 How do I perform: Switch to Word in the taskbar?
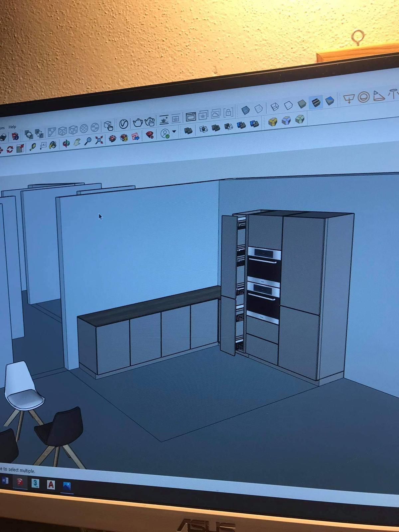(5, 480)
